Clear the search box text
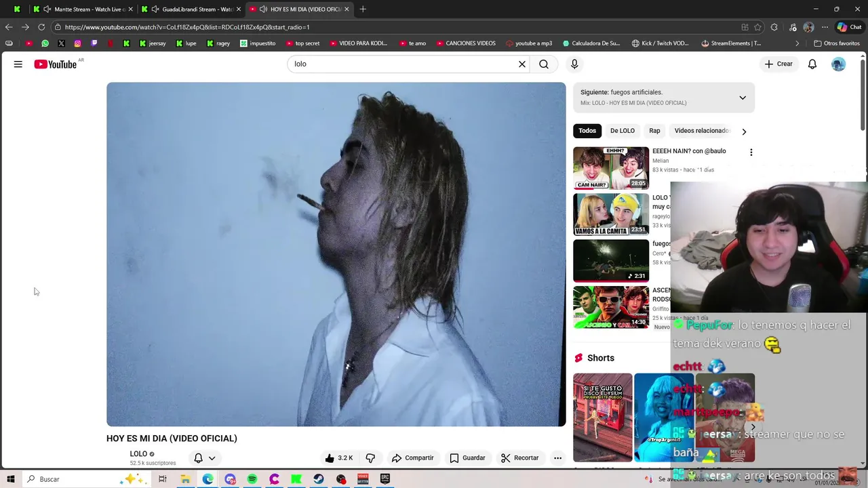868x488 pixels. click(522, 64)
